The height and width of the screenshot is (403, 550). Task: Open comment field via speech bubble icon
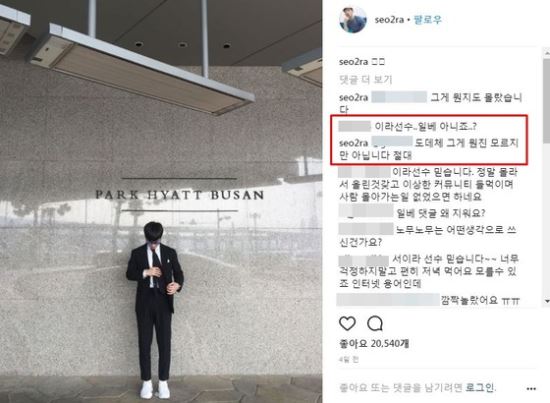pyautogui.click(x=375, y=323)
